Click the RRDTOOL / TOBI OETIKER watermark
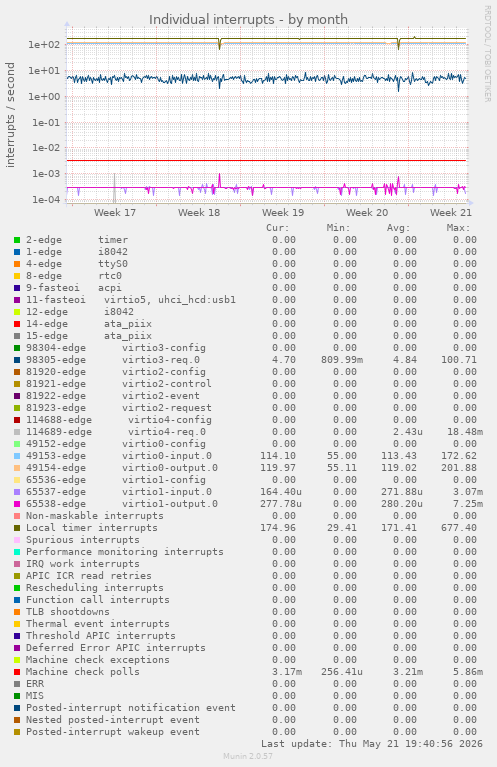Image resolution: width=497 pixels, height=767 pixels. (x=487, y=54)
